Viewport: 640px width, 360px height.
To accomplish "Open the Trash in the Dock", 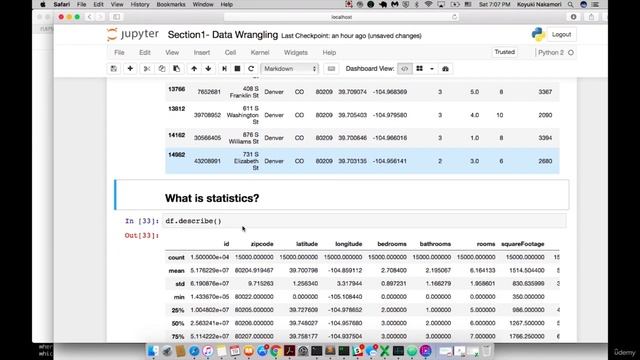I will tap(487, 351).
